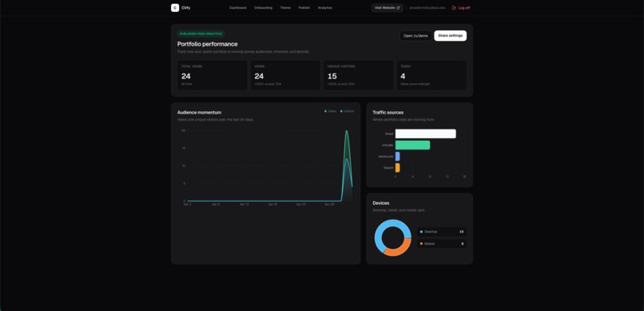Click the Traffic sources heading
The height and width of the screenshot is (311, 644).
point(388,113)
